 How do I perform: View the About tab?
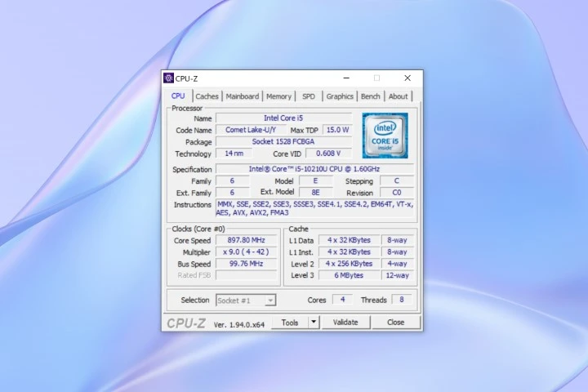398,96
